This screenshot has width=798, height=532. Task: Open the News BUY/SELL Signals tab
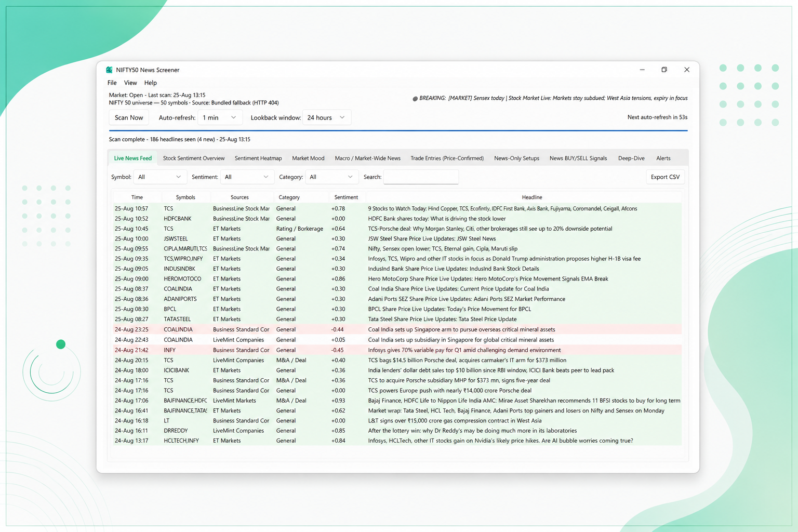[578, 158]
